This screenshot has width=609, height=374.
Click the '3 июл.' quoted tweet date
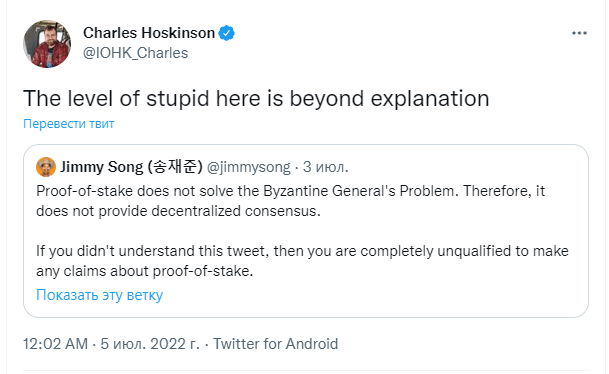point(325,167)
